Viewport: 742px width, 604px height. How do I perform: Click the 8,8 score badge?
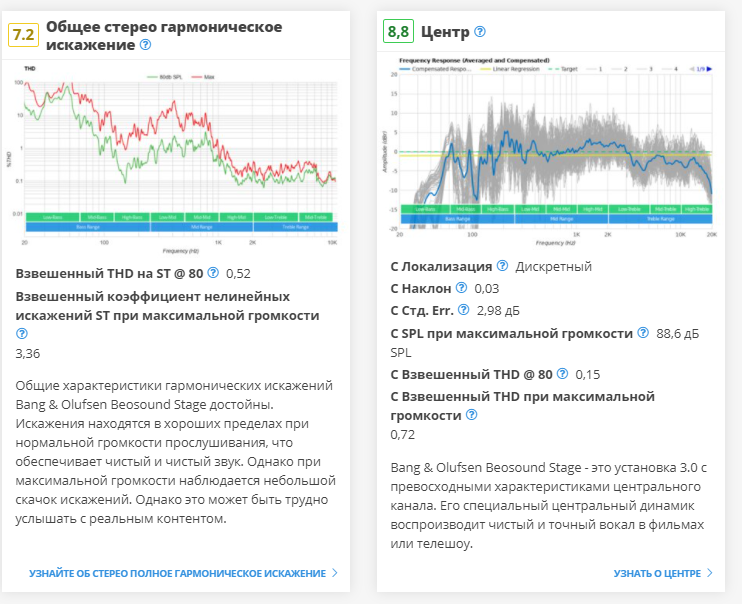(x=398, y=32)
